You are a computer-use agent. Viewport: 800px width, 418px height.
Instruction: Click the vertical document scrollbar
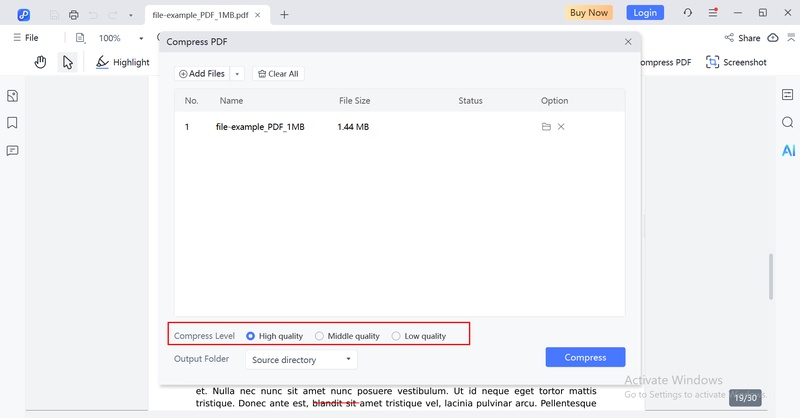coord(771,276)
